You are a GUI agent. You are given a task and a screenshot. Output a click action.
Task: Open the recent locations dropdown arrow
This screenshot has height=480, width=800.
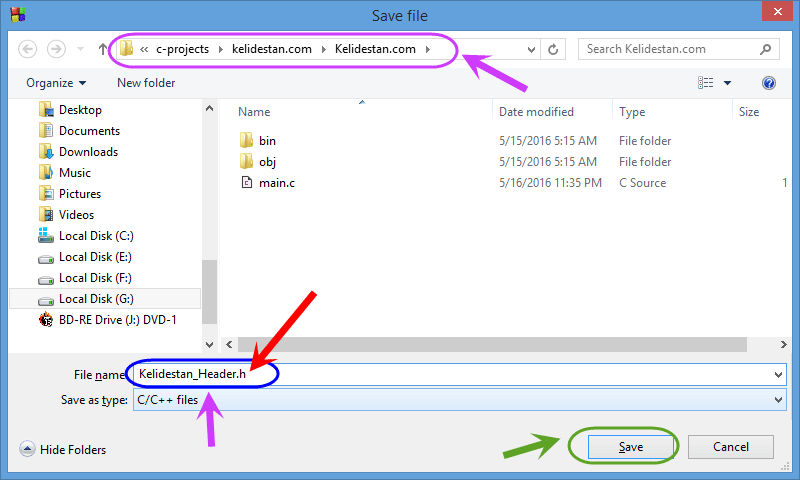pos(80,49)
